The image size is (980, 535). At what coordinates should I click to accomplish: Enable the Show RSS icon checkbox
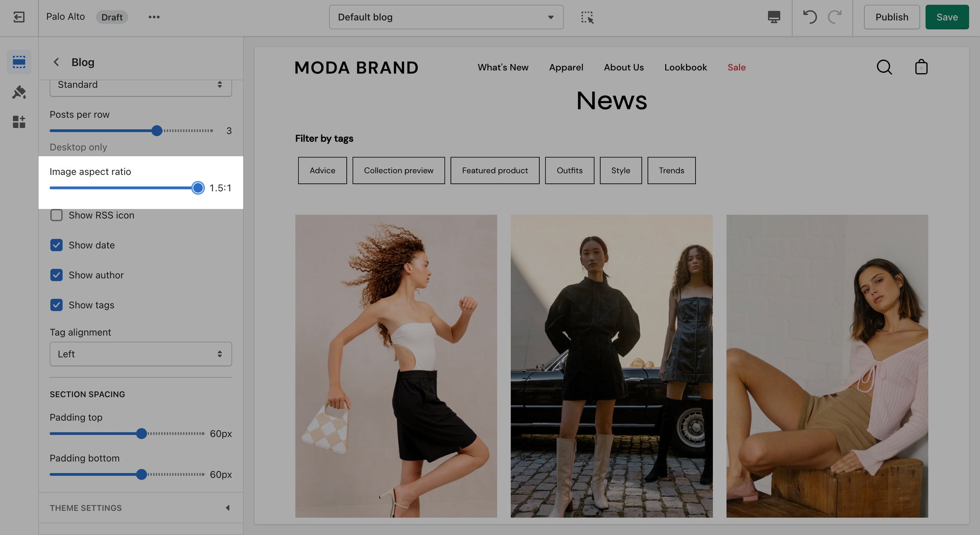pyautogui.click(x=56, y=215)
